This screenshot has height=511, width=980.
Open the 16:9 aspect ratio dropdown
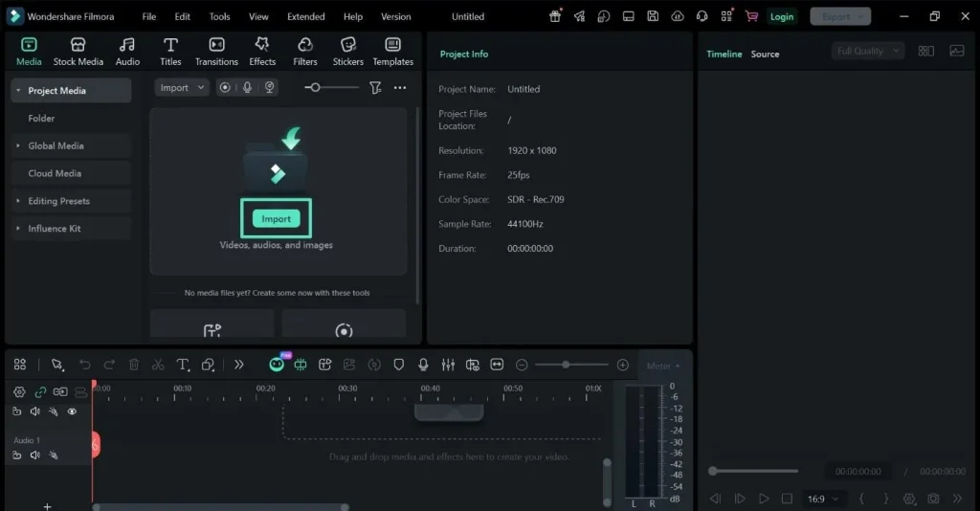822,499
